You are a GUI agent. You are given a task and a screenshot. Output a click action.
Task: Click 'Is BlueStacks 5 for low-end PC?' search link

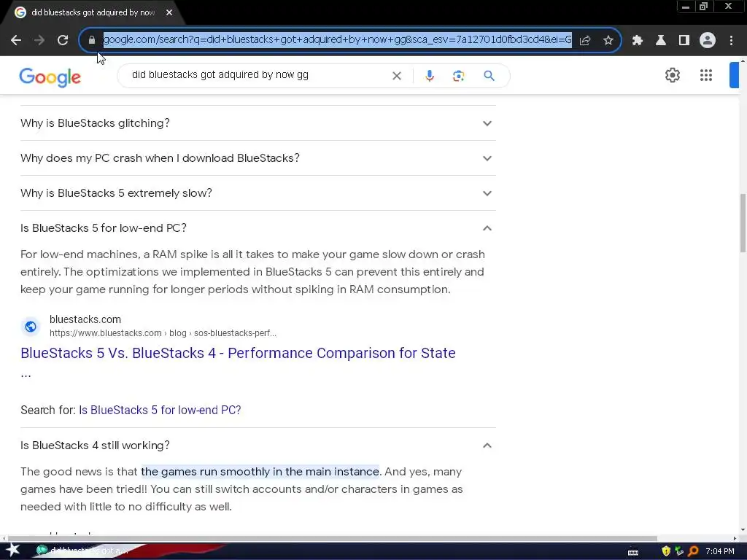point(160,410)
